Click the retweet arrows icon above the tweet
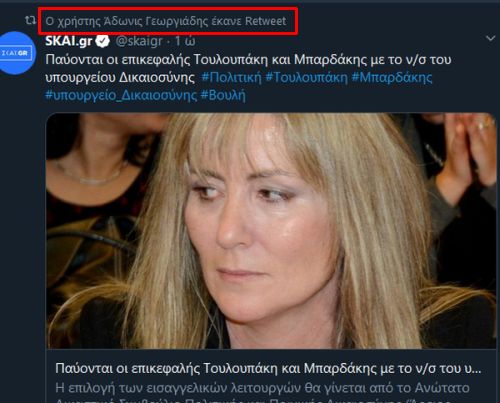 (30, 21)
